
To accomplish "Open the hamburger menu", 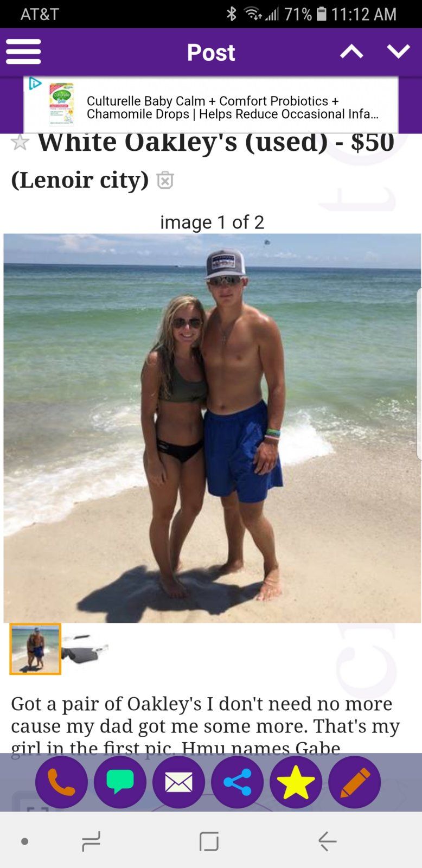I will (23, 52).
